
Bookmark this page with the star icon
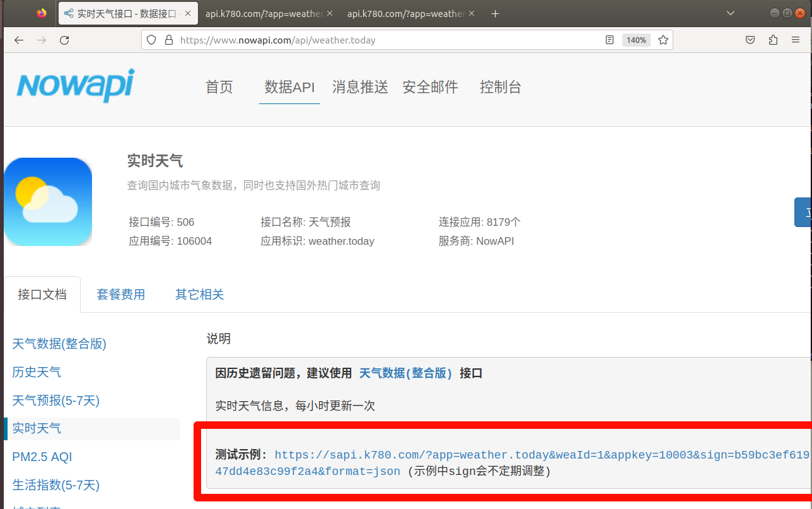tap(663, 40)
